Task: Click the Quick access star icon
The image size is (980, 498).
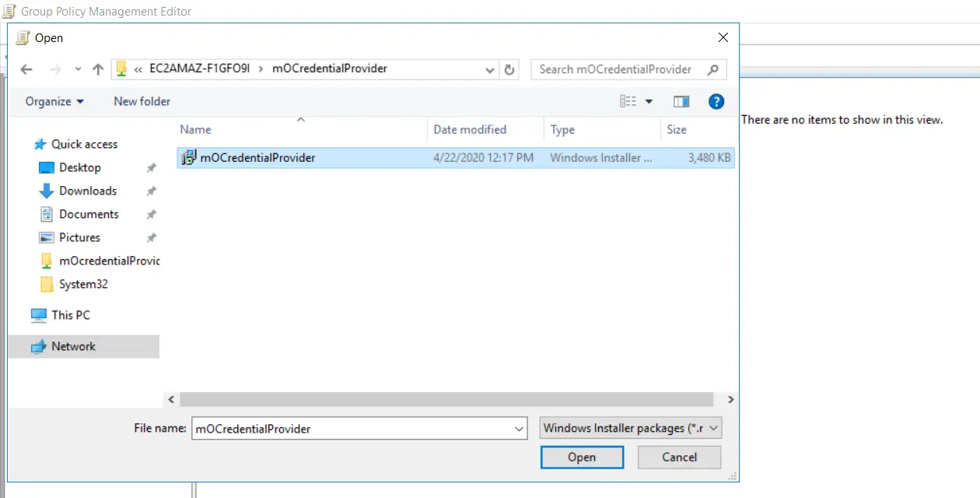Action: pyautogui.click(x=40, y=144)
